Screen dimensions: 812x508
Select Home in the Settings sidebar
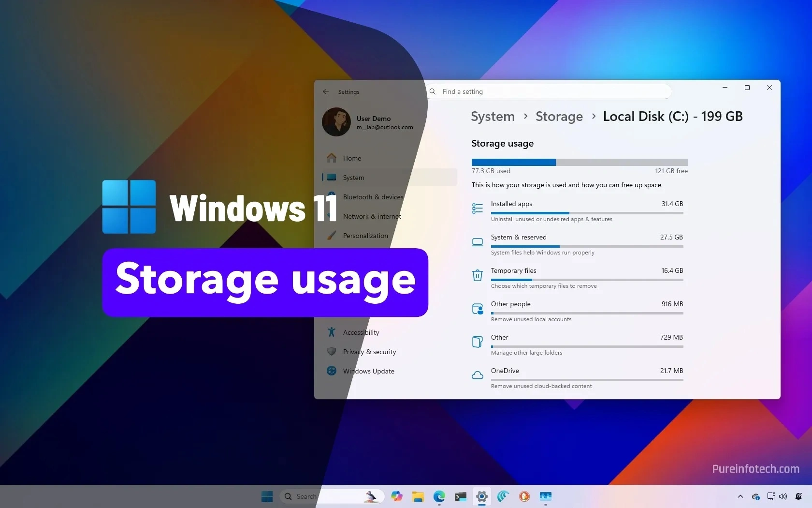(351, 158)
